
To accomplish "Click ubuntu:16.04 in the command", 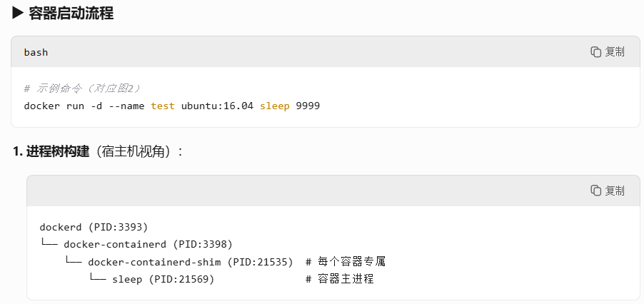I will pyautogui.click(x=217, y=106).
